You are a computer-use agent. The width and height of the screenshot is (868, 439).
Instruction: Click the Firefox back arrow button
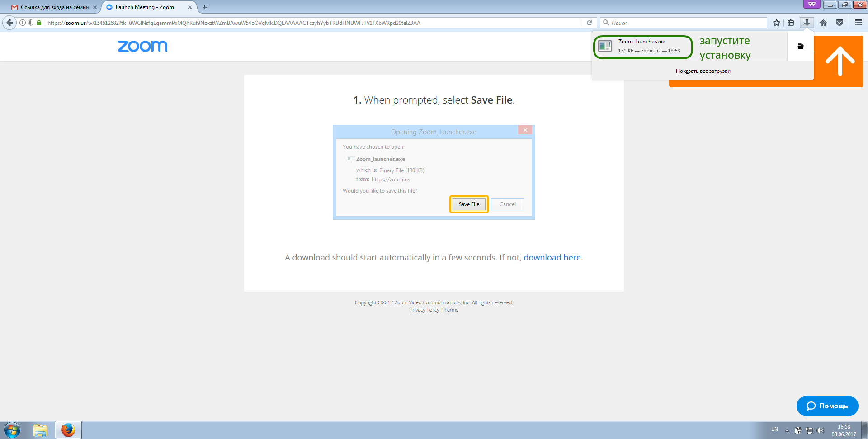[x=9, y=23]
